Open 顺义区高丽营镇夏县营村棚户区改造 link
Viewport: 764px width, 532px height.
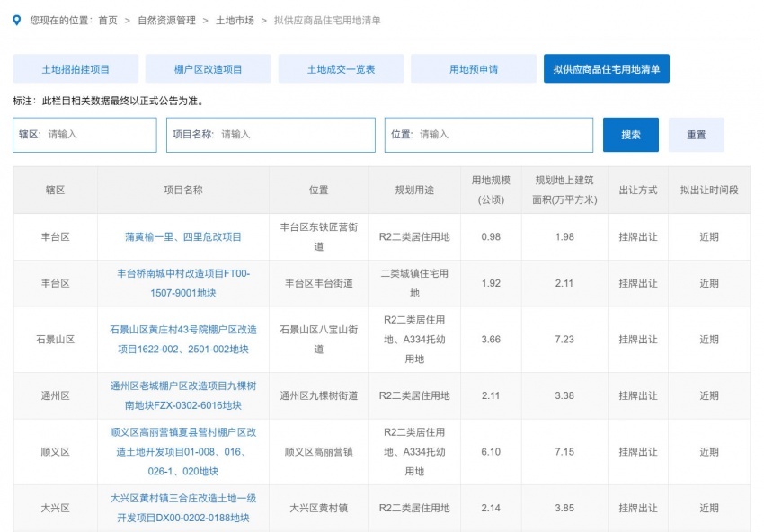[183, 452]
